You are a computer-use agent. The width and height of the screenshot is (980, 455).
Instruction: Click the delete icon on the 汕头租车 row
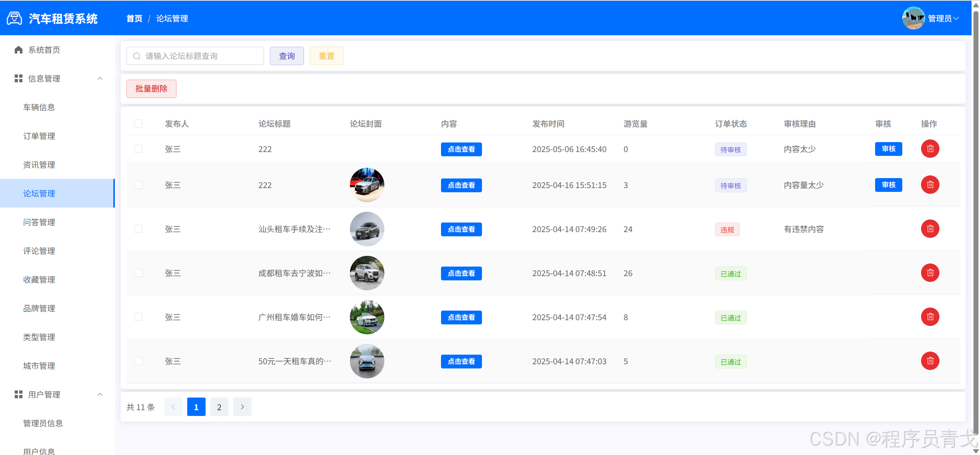930,229
